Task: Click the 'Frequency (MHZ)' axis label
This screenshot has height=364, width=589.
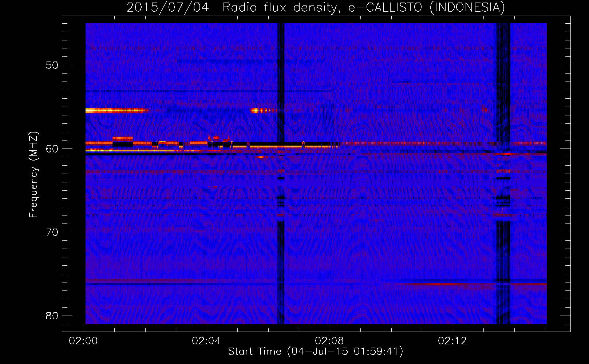Action: [x=33, y=174]
